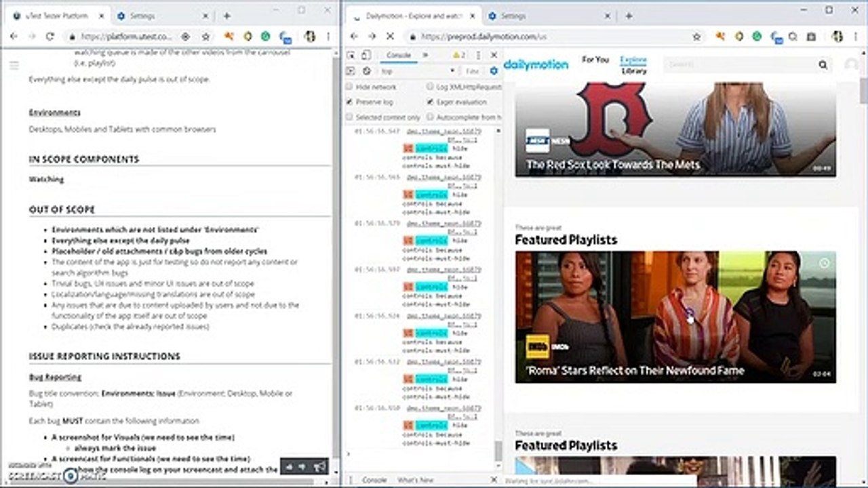The height and width of the screenshot is (488, 868).
Task: Stop loading the Dailymotion page
Action: (390, 37)
